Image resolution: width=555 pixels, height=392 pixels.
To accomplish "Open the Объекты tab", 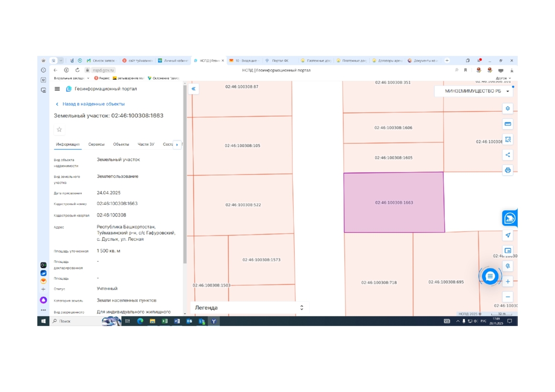I will pyautogui.click(x=121, y=144).
